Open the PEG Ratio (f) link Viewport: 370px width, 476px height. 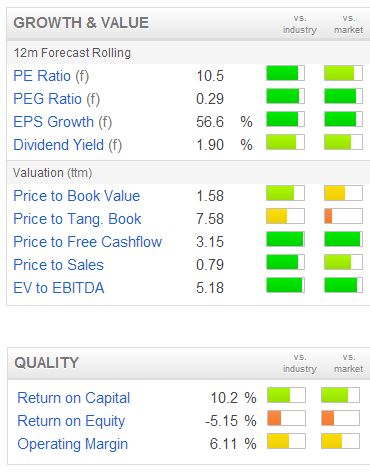point(57,99)
